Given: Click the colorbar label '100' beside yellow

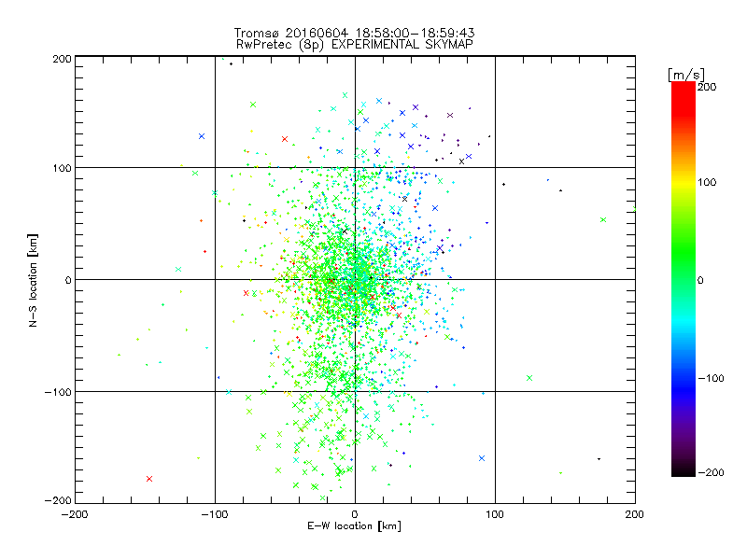Looking at the screenshot, I should (x=707, y=182).
